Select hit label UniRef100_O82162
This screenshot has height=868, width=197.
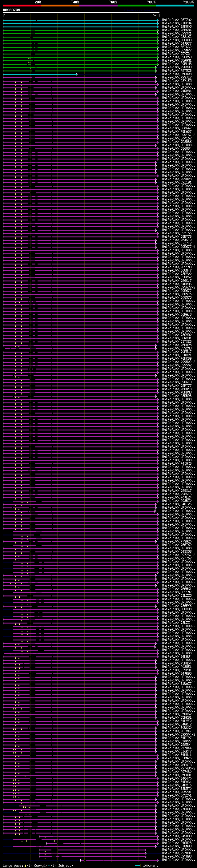[176, 37]
